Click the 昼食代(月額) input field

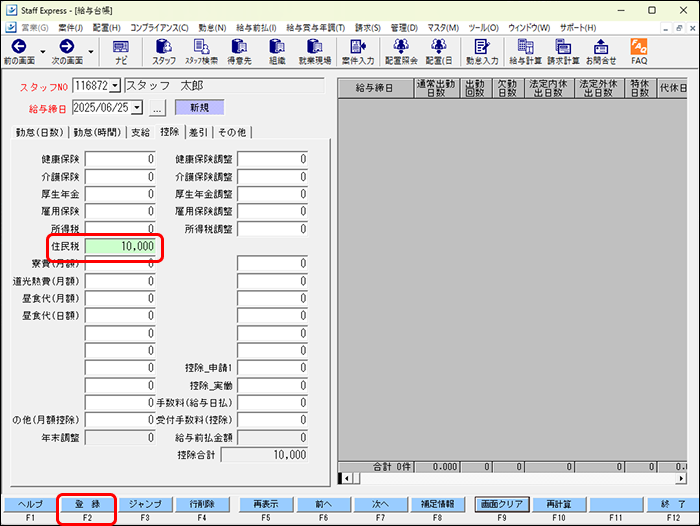coord(120,299)
